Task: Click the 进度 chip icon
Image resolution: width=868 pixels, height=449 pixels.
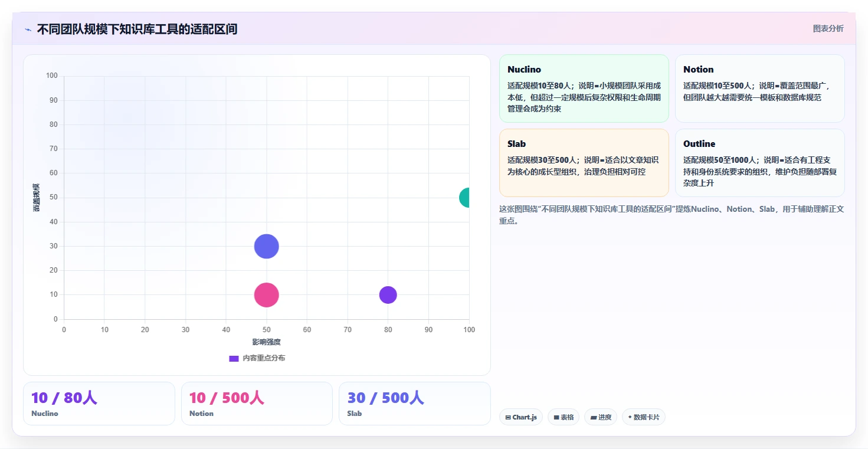Action: pos(594,417)
